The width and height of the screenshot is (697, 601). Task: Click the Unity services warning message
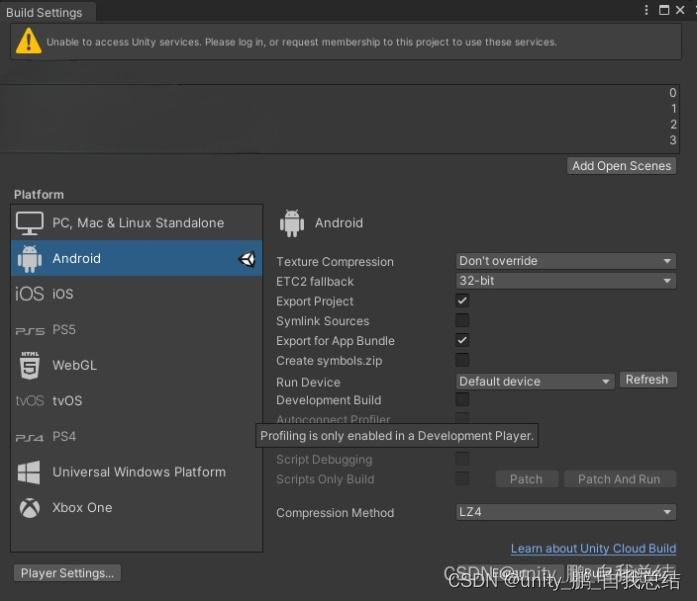point(301,42)
